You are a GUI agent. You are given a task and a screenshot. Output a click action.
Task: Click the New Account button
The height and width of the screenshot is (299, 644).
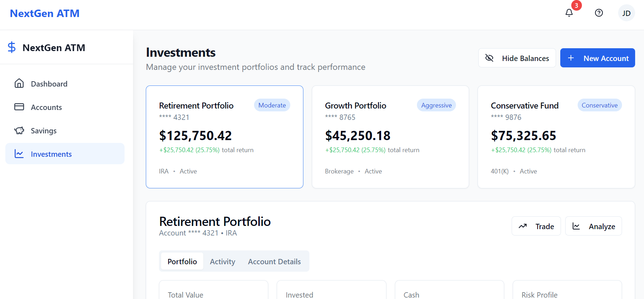tap(598, 58)
